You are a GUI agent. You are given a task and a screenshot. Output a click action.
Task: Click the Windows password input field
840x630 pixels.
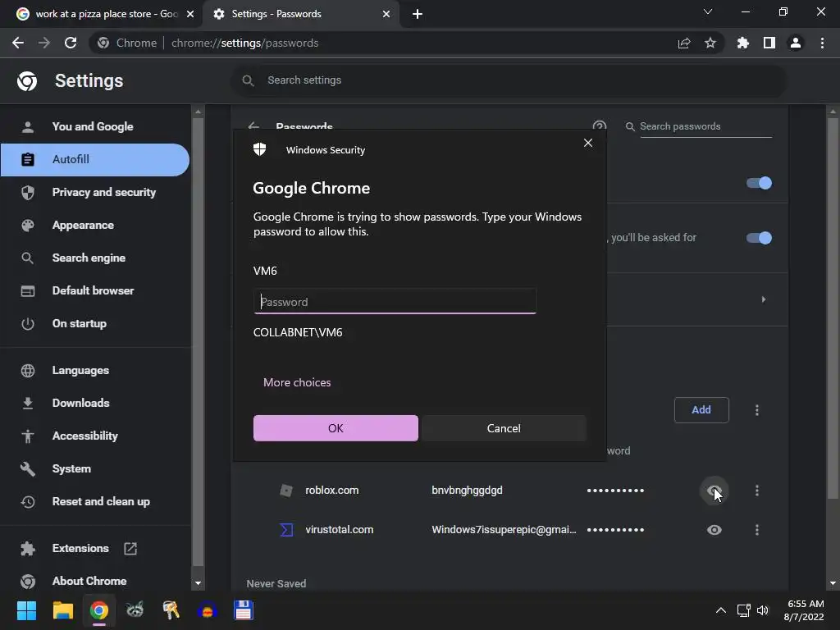coord(395,302)
